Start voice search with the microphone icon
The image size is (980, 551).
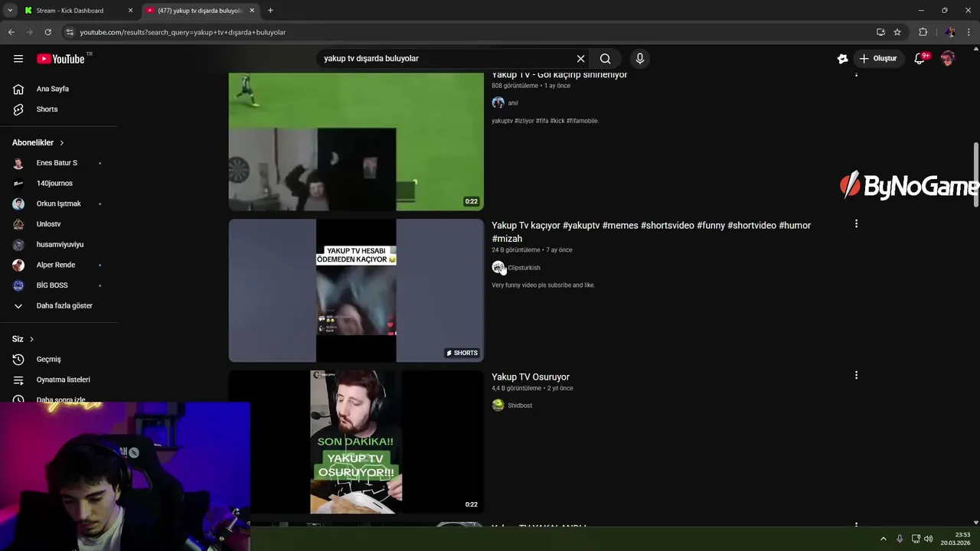coord(640,59)
